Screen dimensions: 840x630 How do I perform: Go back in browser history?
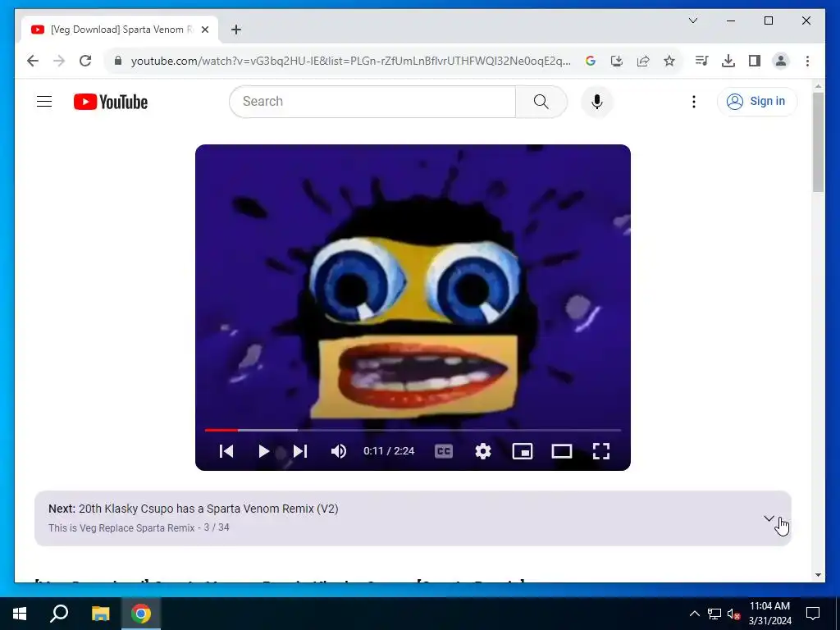point(33,61)
